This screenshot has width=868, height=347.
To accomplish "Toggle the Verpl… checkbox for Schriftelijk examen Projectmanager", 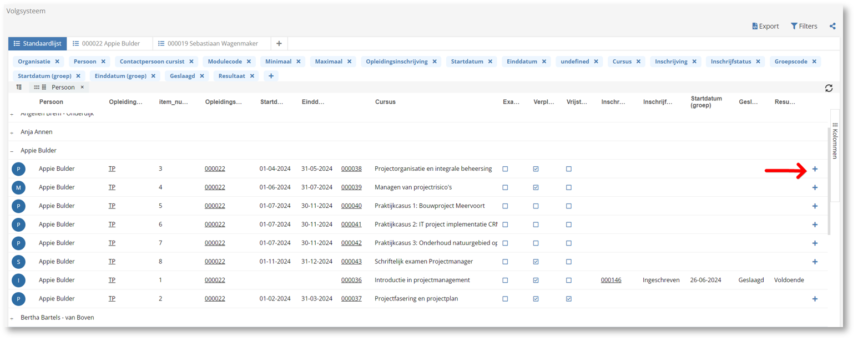I will pyautogui.click(x=536, y=261).
